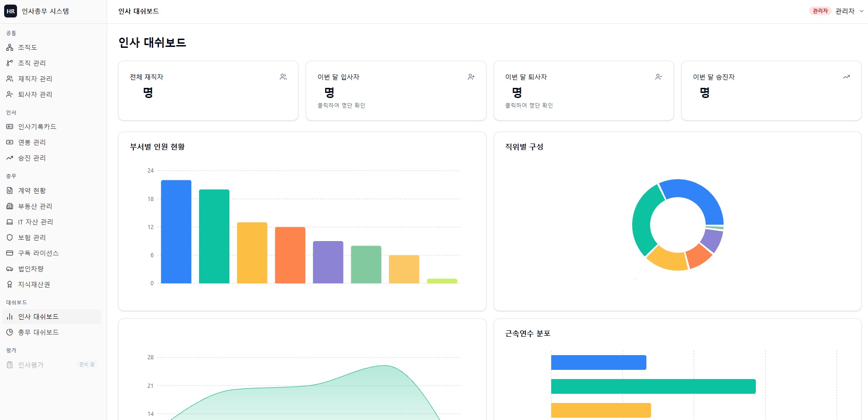
Task: Select the 인사평가 menu item
Action: pyautogui.click(x=51, y=365)
